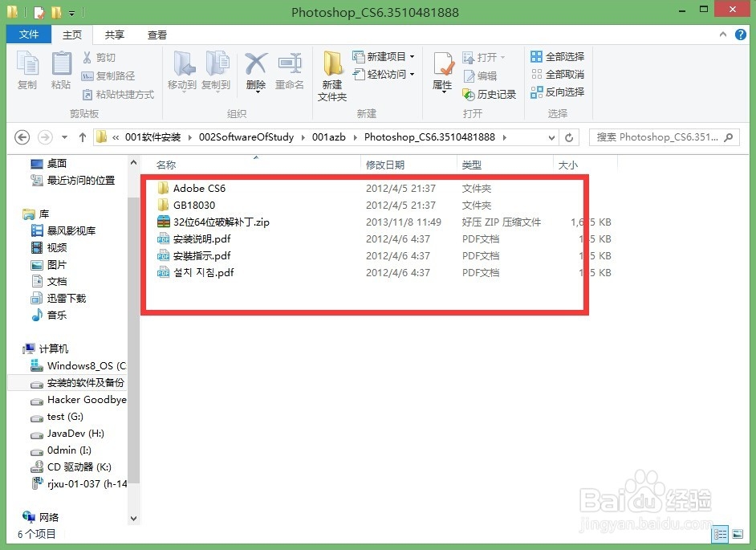756x550 pixels.
Task: Click the Forward navigation arrow
Action: (x=45, y=137)
